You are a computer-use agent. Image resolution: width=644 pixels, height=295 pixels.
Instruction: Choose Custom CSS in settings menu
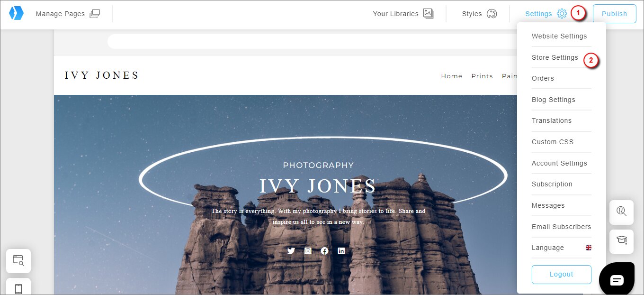[x=553, y=142]
